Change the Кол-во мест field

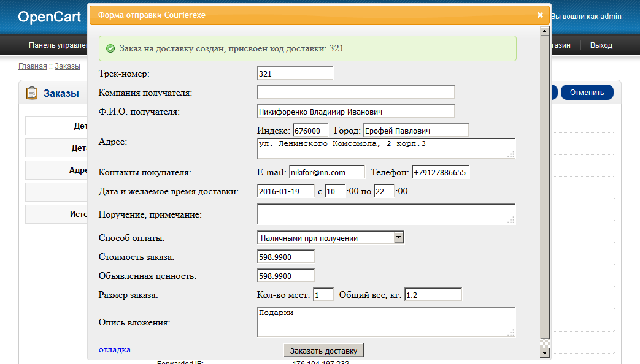pyautogui.click(x=323, y=295)
